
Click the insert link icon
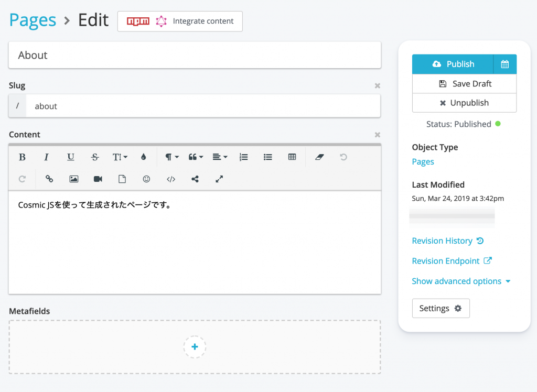point(49,179)
